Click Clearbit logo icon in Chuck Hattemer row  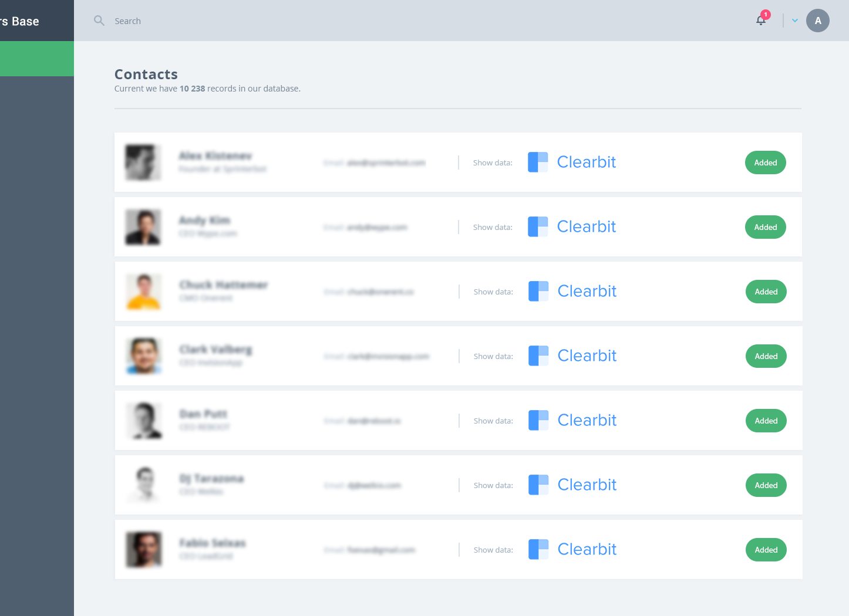click(538, 291)
